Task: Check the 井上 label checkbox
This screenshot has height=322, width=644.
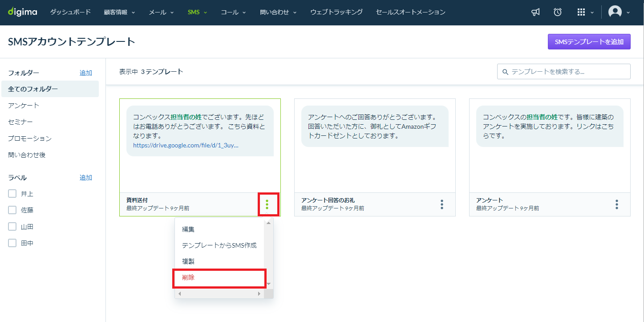Action: click(x=12, y=194)
